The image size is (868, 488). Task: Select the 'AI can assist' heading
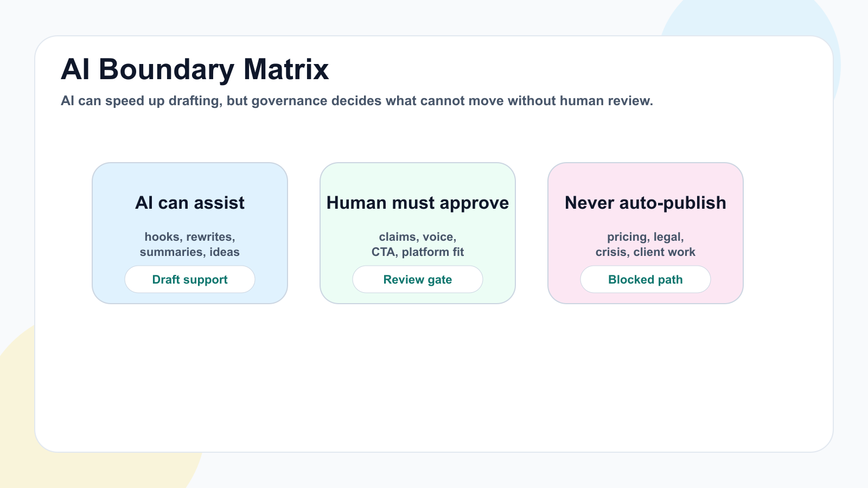pos(190,203)
